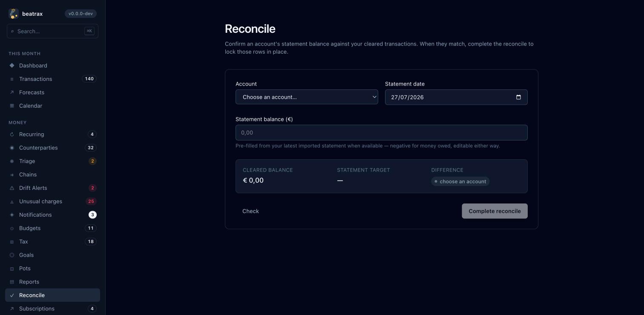The image size is (644, 315).
Task: Open Pots from the sidebar
Action: click(x=52, y=268)
